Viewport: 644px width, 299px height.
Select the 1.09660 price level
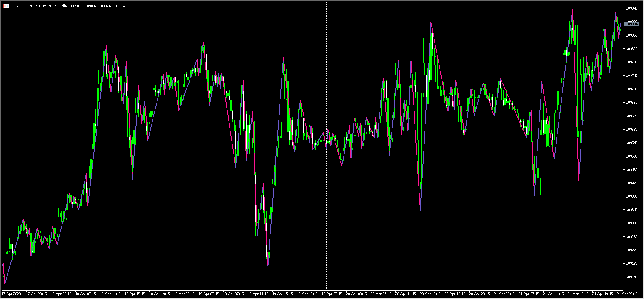point(631,103)
